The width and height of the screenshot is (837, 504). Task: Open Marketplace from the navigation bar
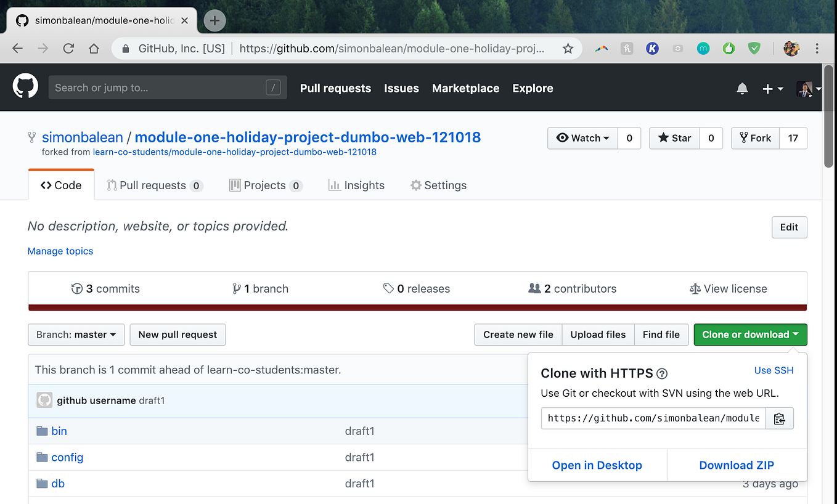(465, 88)
